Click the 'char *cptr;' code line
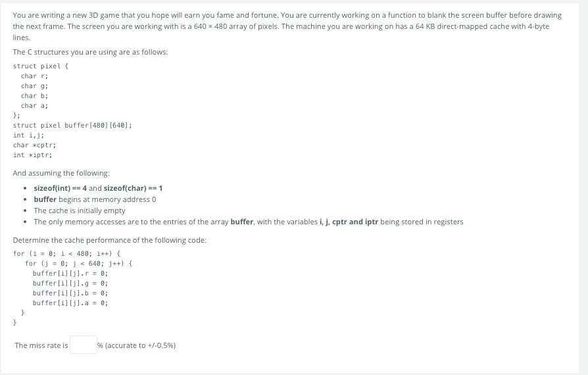 click(x=34, y=145)
